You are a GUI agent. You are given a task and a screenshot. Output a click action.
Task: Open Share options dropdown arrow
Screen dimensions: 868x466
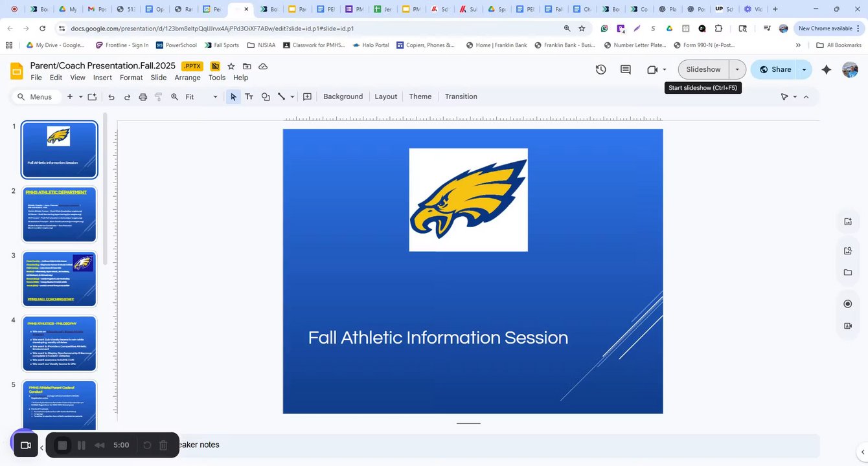tap(804, 69)
